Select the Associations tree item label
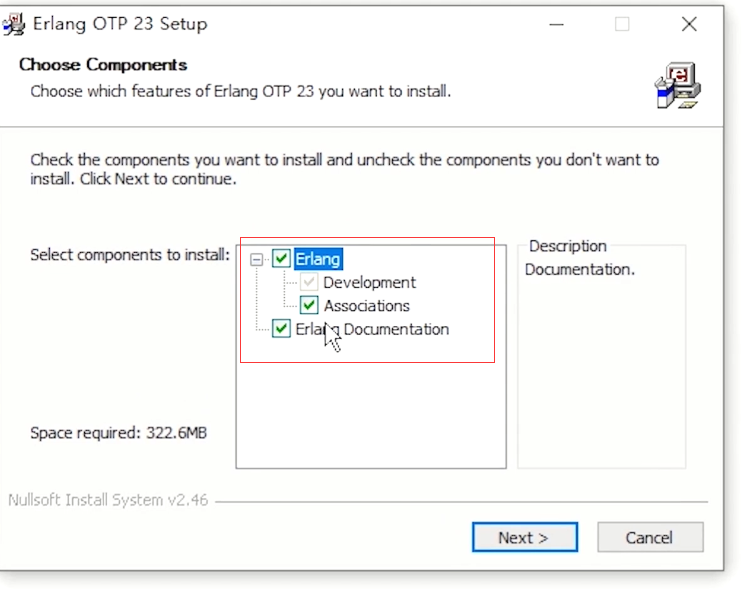Screen dimensions: 743x592 click(367, 306)
